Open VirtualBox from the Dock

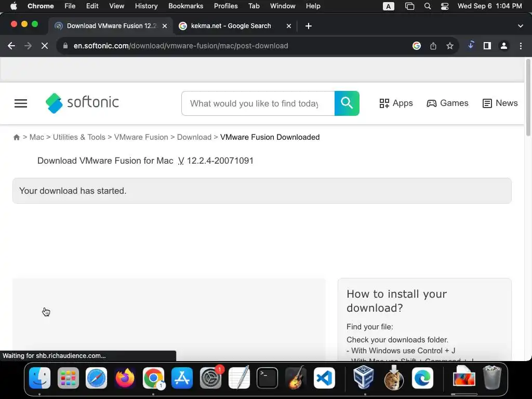coord(364,377)
